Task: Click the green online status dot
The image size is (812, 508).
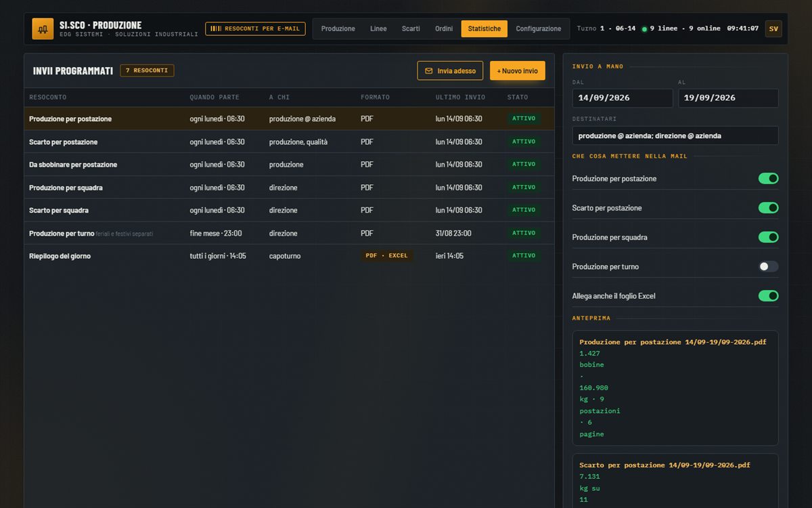Action: coord(644,29)
